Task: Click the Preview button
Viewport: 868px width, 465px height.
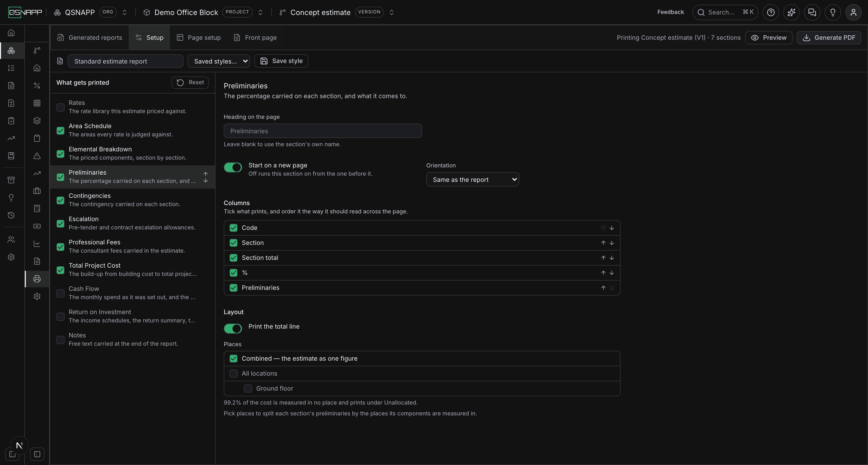Action: pyautogui.click(x=769, y=37)
